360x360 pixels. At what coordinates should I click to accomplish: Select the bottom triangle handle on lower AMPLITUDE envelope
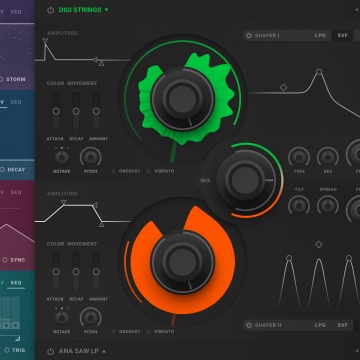point(101,225)
